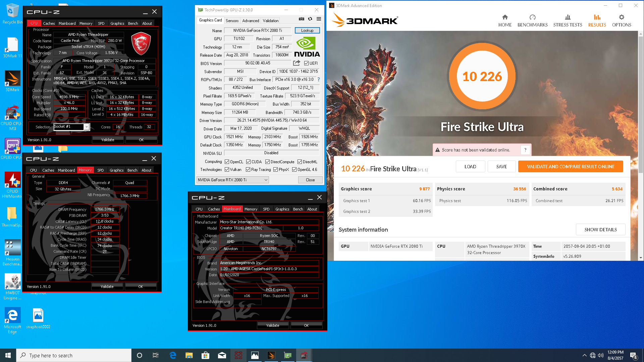644x362 pixels.
Task: Switch to GPU-Z Advanced tab
Action: pyautogui.click(x=251, y=20)
